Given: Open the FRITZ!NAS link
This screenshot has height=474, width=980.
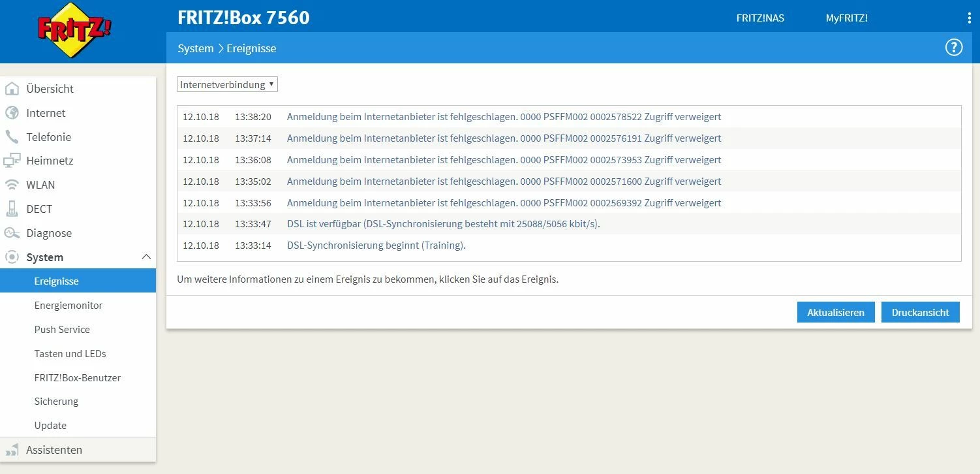Looking at the screenshot, I should click(x=760, y=18).
